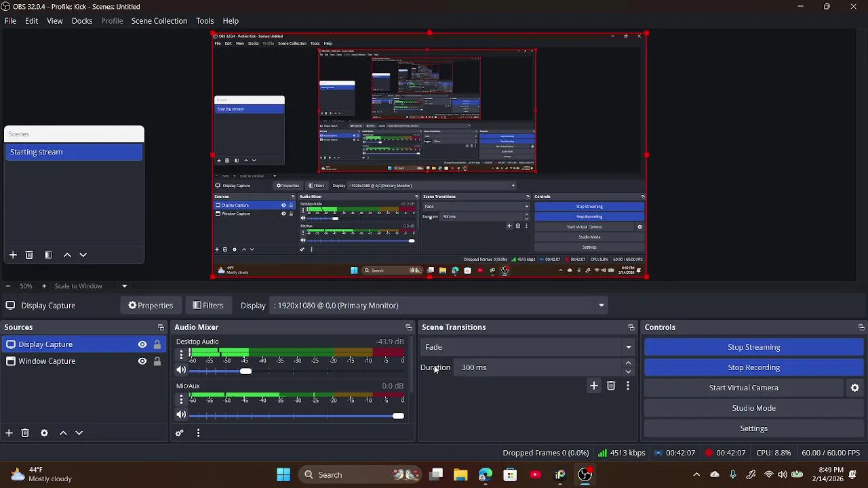
Task: Open the Help menu
Action: [x=231, y=21]
